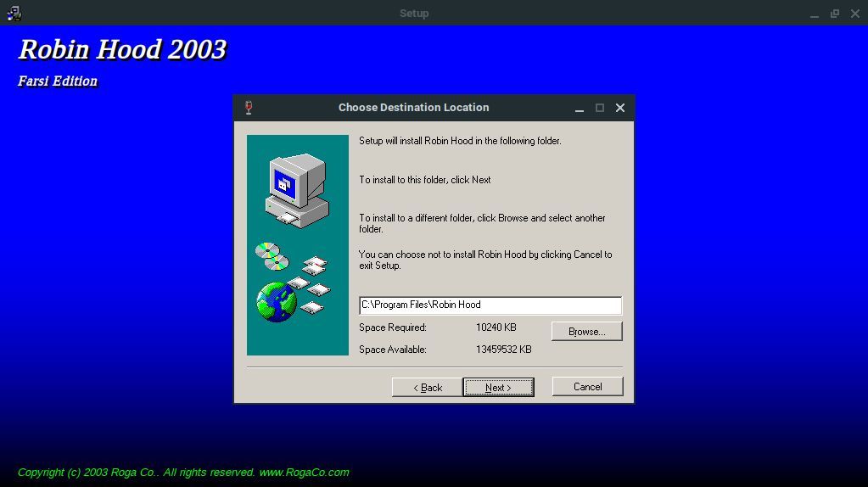The width and height of the screenshot is (868, 487).
Task: Close the Choose Destination Location dialog
Action: click(x=620, y=108)
